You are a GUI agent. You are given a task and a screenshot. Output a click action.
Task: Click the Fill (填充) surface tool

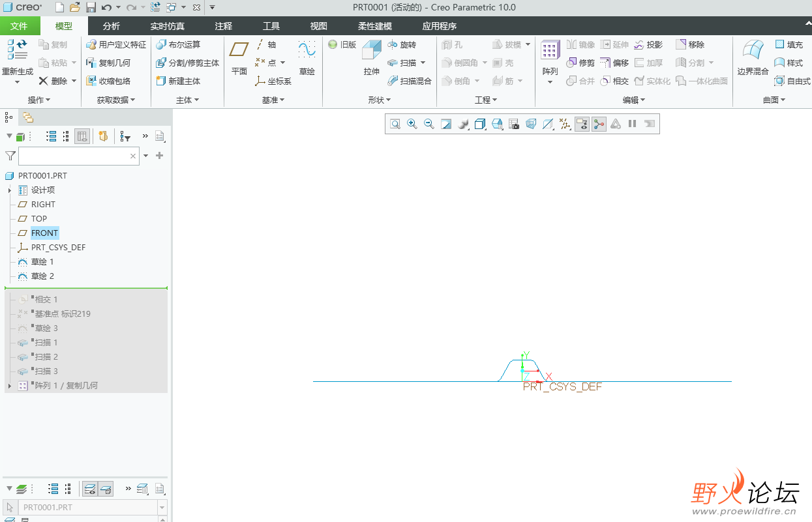click(789, 44)
